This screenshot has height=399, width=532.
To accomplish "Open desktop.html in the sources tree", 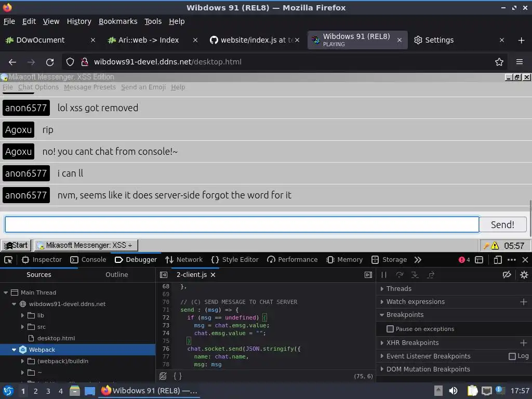I will click(x=56, y=338).
